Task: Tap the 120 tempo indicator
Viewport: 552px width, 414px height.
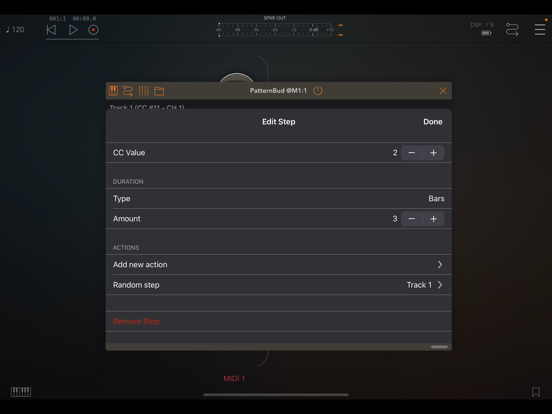Action: click(x=15, y=30)
